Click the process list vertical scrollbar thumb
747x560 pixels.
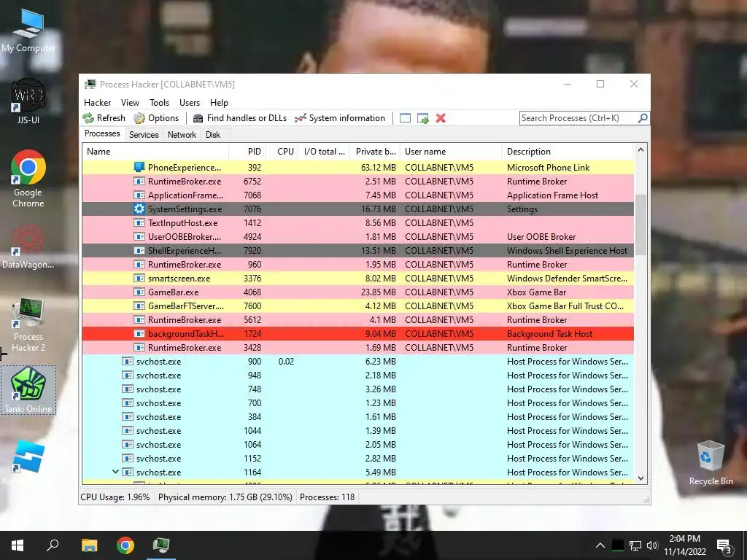640,225
